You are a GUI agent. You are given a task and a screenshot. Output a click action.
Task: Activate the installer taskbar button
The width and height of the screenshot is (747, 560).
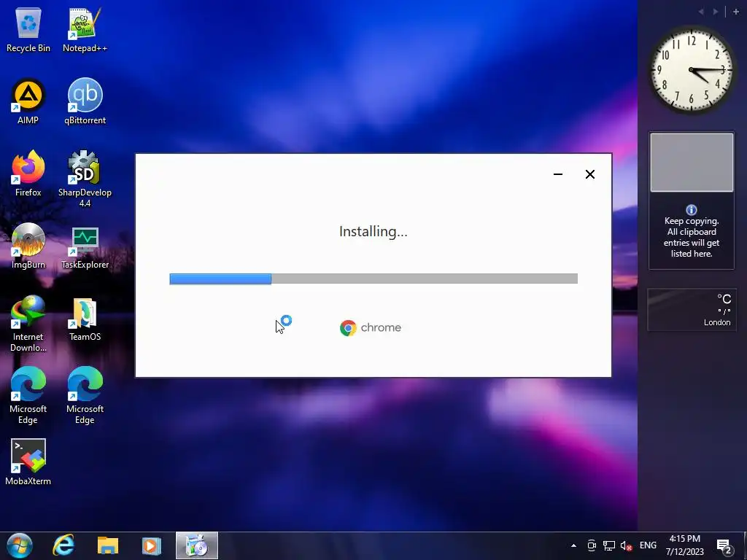pos(197,545)
